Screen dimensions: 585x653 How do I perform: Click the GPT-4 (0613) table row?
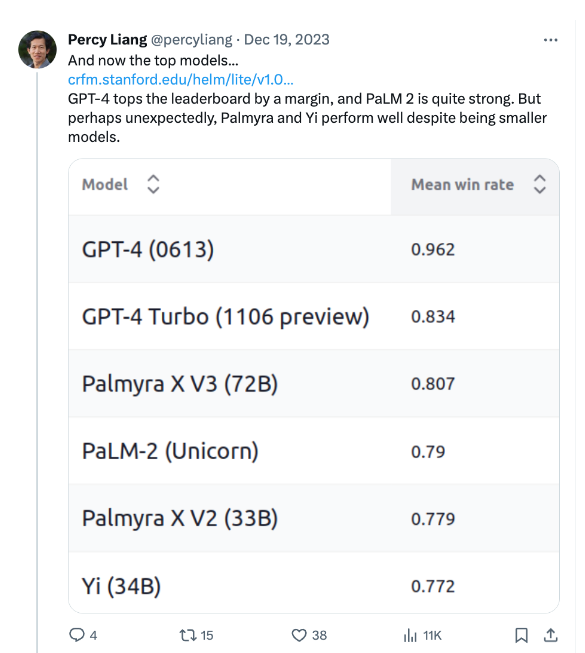coord(314,249)
